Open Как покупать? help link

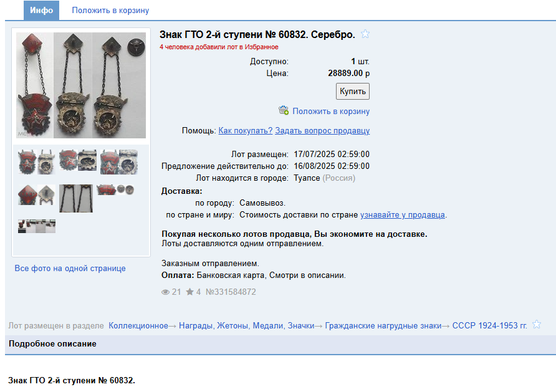click(x=246, y=130)
